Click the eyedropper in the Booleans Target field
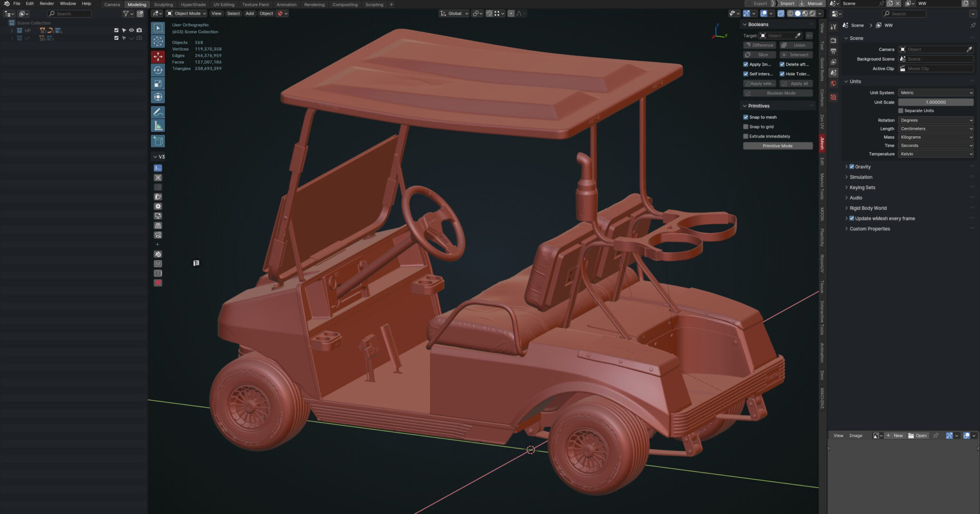The image size is (980, 514). pos(797,35)
